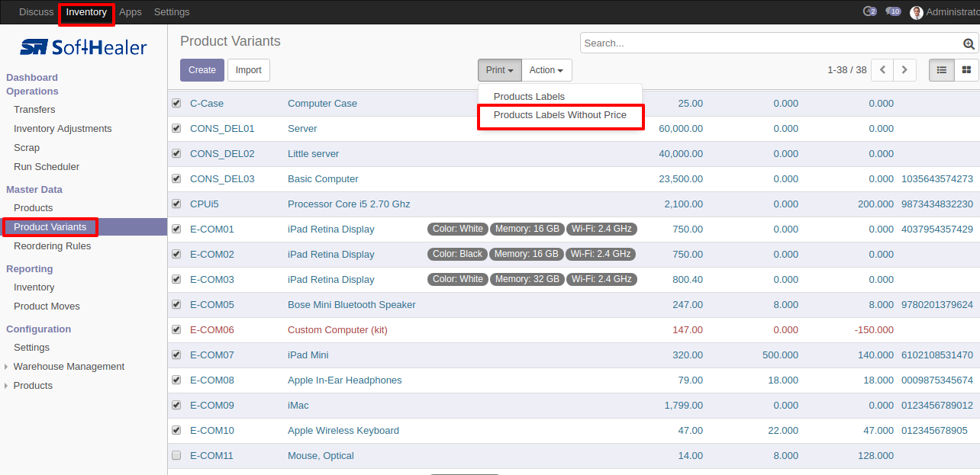The image size is (980, 475).
Task: Uncheck the CPUi5 row checkbox
Action: [176, 204]
